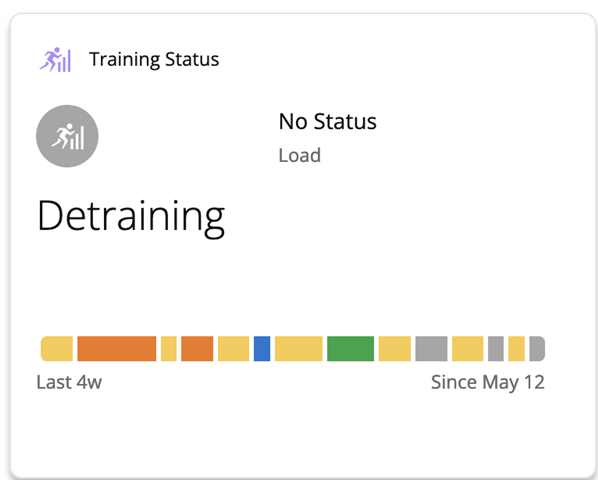
Task: Click the No Status load label
Action: point(328,122)
